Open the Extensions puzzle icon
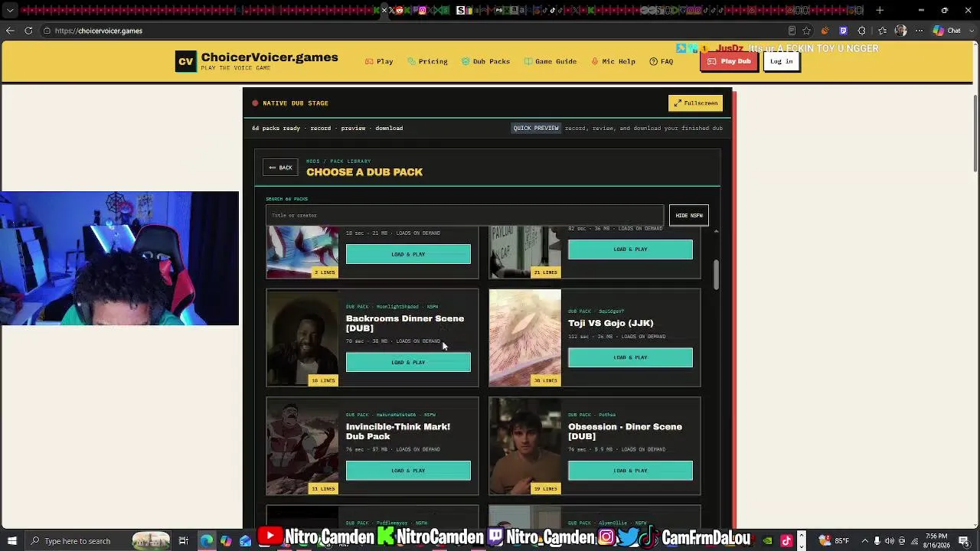The image size is (980, 551). (x=862, y=31)
